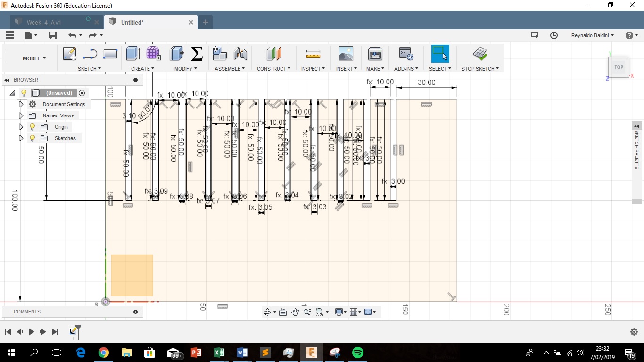Jump to the timeline beginning
The width and height of the screenshot is (644, 362).
8,332
